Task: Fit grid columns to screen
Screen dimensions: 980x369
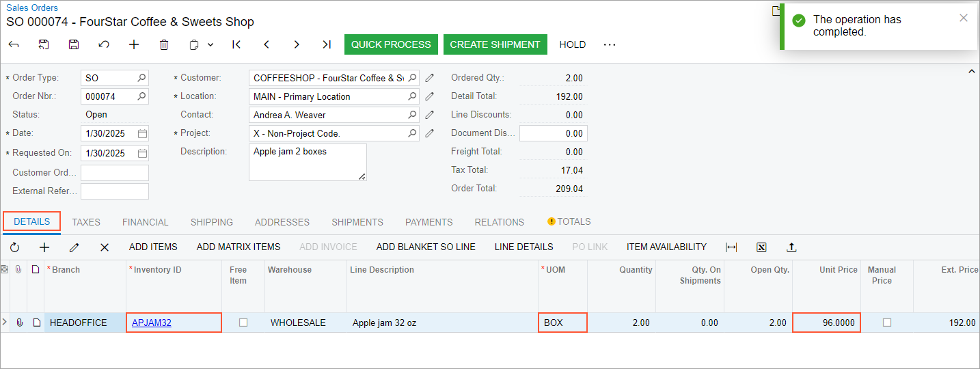Action: pos(731,247)
